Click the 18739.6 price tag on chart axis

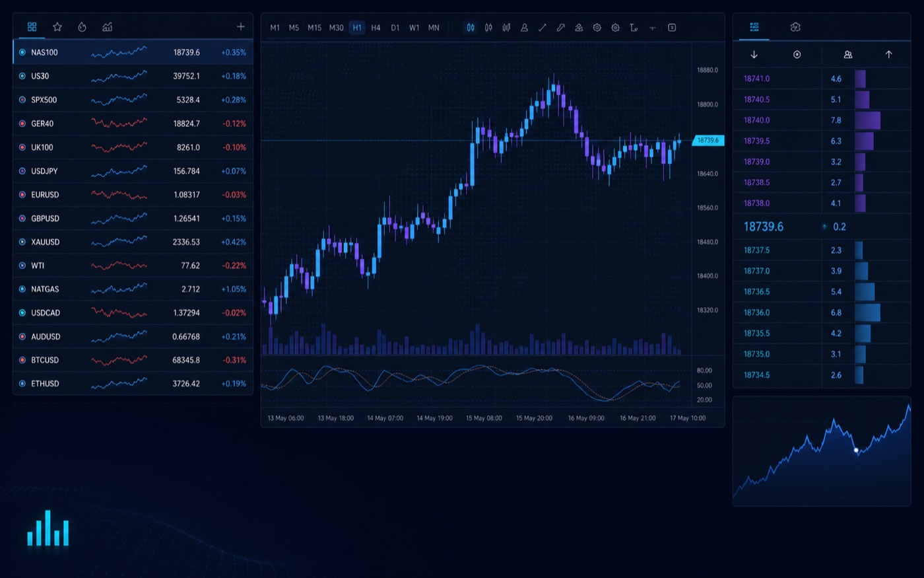708,141
